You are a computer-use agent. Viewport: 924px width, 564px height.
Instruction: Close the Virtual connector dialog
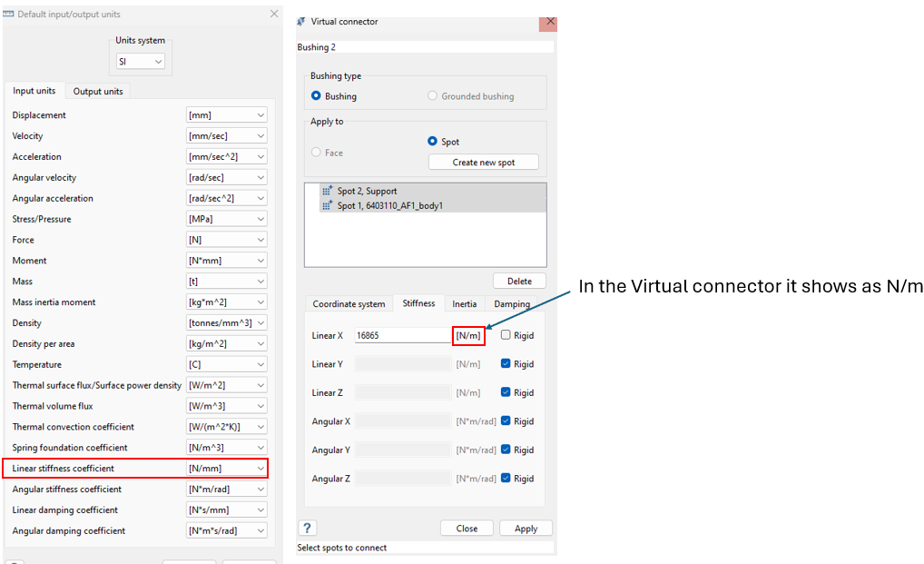548,23
